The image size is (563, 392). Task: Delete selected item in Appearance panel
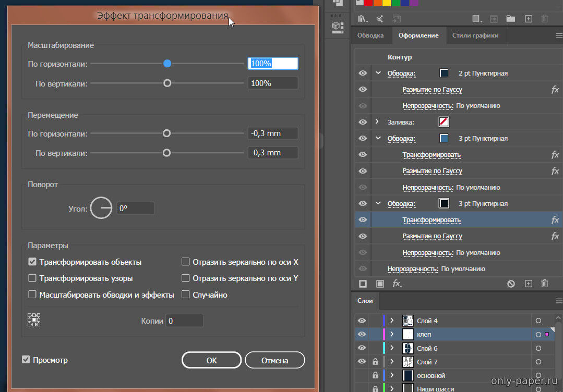point(545,284)
